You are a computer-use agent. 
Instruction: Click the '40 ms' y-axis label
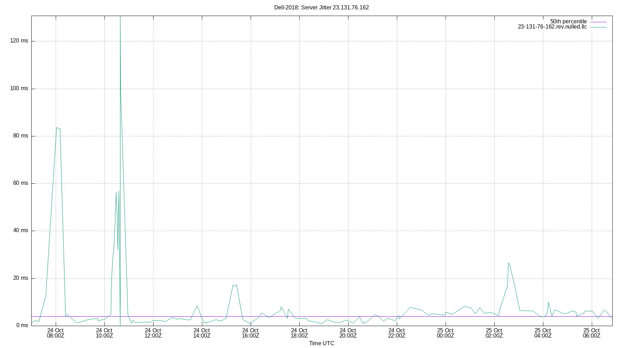21,230
